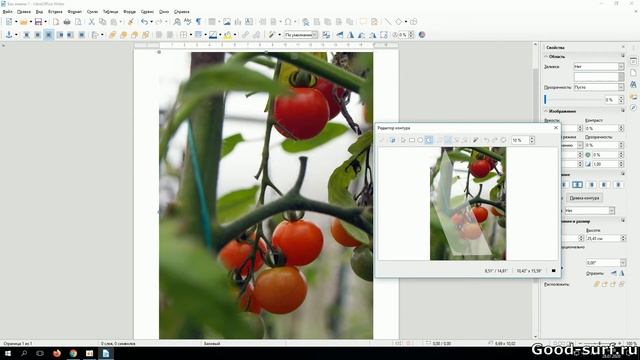640x360 pixels.
Task: Open the Прозрачность type dropdown in sidebar
Action: [x=599, y=87]
